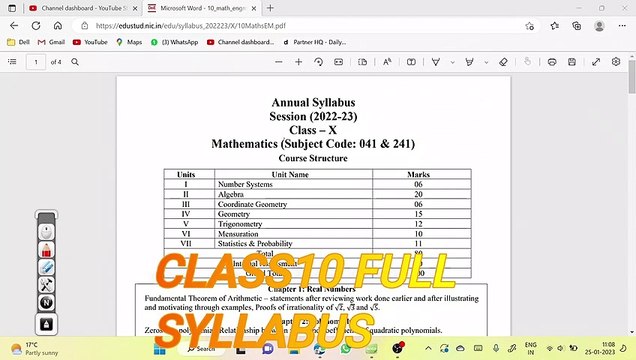Image resolution: width=636 pixels, height=360 pixels.
Task: Toggle the Read aloud option
Action: pos(387,62)
